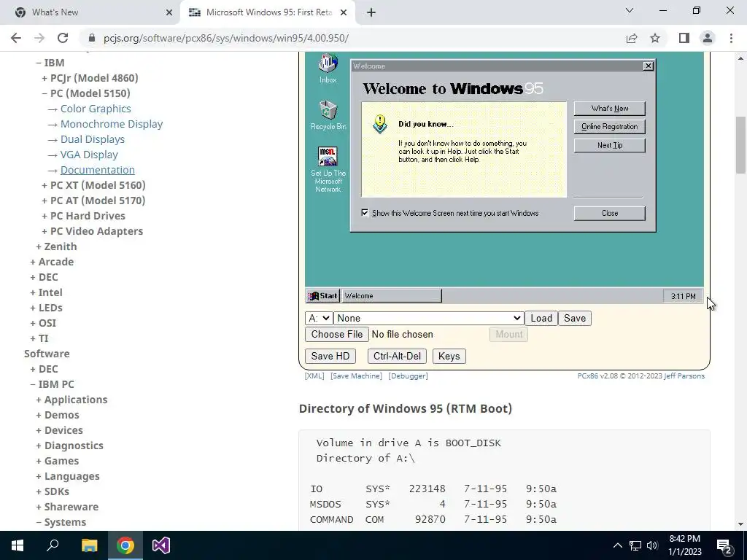Expand the Zenith section
Image resolution: width=747 pixels, height=560 pixels.
pos(56,246)
